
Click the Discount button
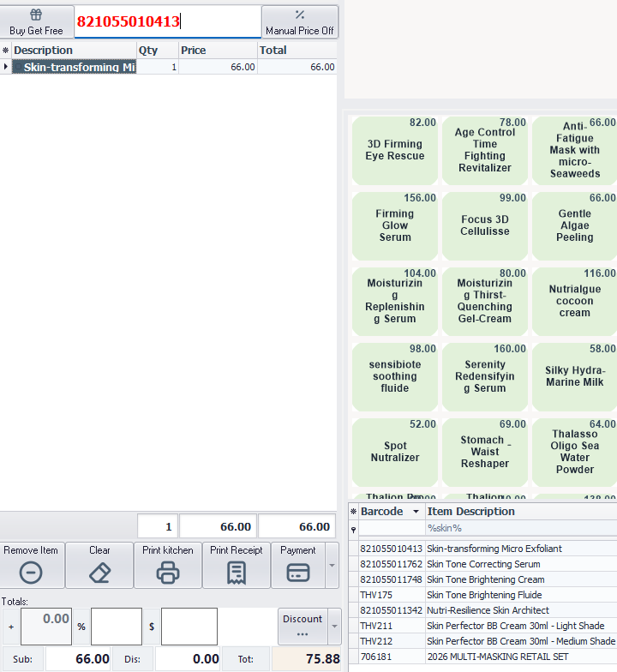pyautogui.click(x=303, y=626)
